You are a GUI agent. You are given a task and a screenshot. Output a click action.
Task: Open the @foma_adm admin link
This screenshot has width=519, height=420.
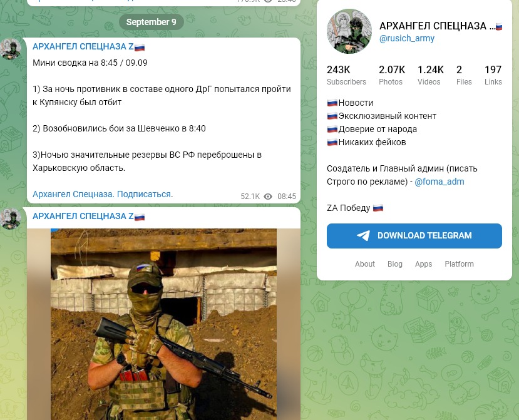[x=439, y=182]
